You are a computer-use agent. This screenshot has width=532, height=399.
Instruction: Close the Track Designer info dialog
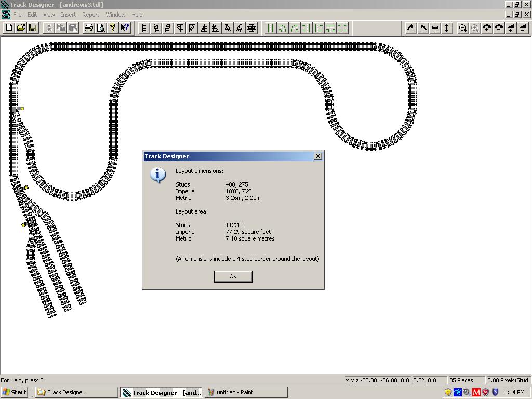pyautogui.click(x=233, y=276)
